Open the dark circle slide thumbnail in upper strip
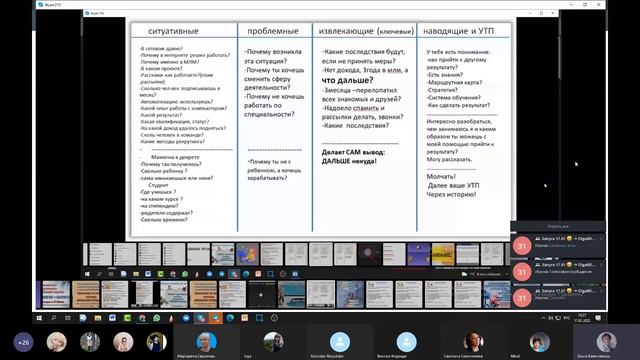 (x=369, y=254)
